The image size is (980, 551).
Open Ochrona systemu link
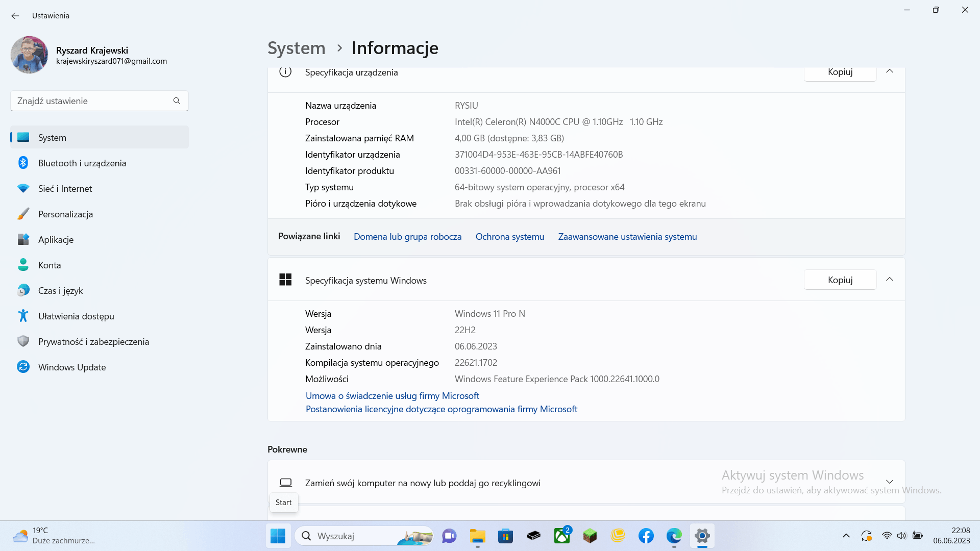pos(510,237)
